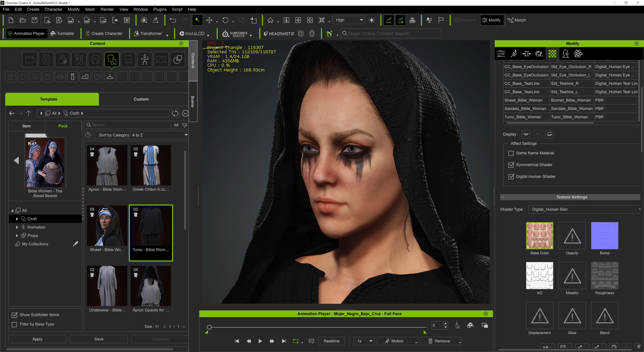Screen dimensions: 644x352
Task: Click the animation timeline slider handle
Action: (x=209, y=327)
